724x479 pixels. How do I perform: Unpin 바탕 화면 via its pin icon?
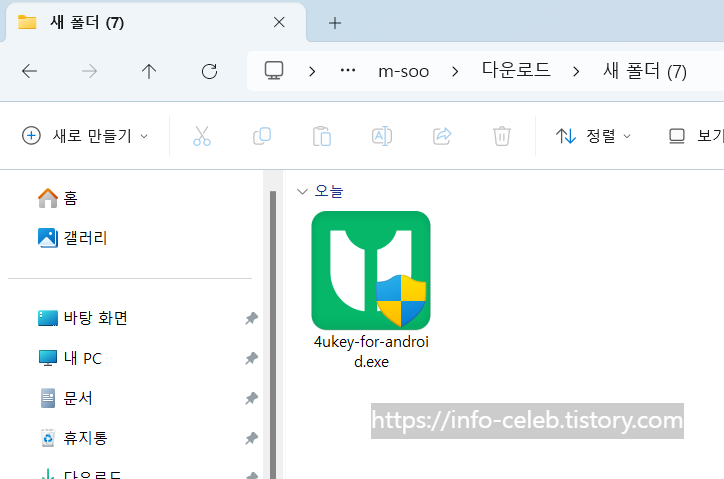point(251,318)
